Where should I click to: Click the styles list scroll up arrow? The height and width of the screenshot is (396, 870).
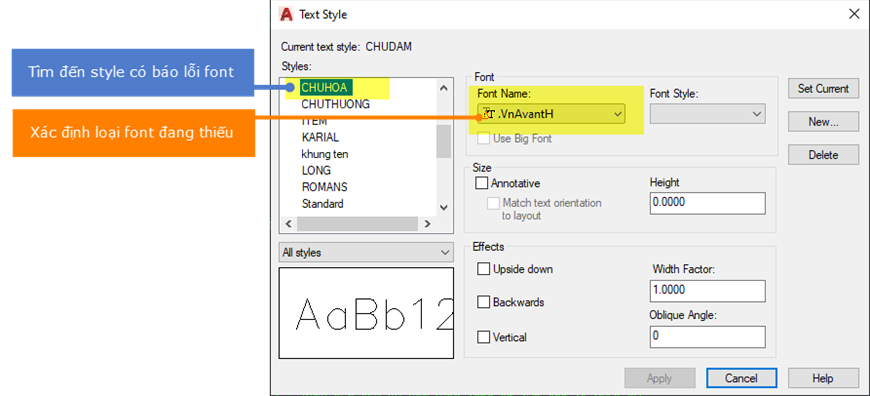(443, 88)
